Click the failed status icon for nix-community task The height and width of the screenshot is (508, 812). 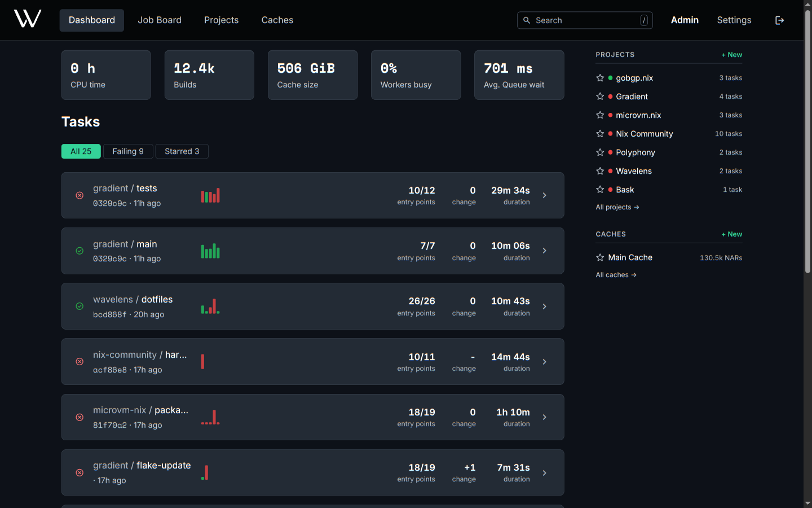pos(80,361)
